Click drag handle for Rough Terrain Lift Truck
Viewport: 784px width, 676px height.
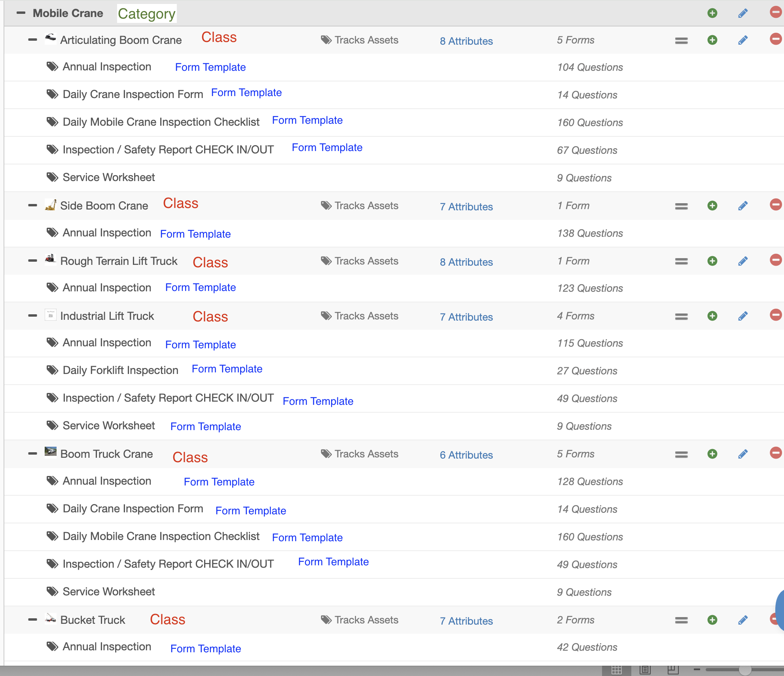click(x=681, y=261)
